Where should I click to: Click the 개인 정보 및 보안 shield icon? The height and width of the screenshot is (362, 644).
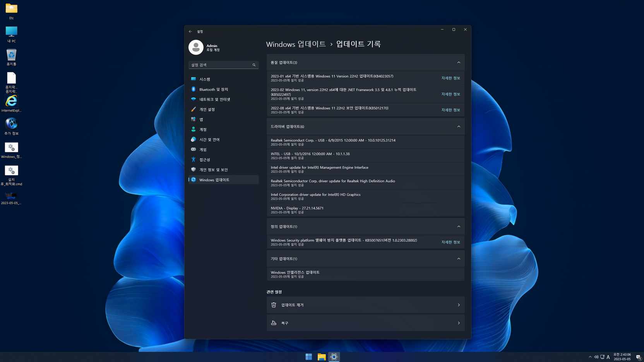pos(194,169)
